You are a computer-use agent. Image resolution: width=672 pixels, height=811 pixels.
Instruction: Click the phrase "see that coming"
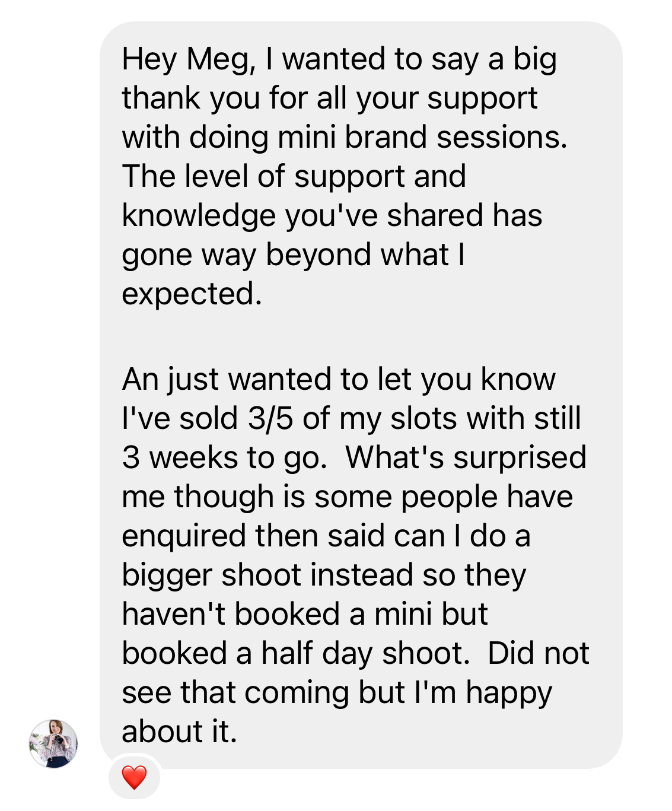235,692
